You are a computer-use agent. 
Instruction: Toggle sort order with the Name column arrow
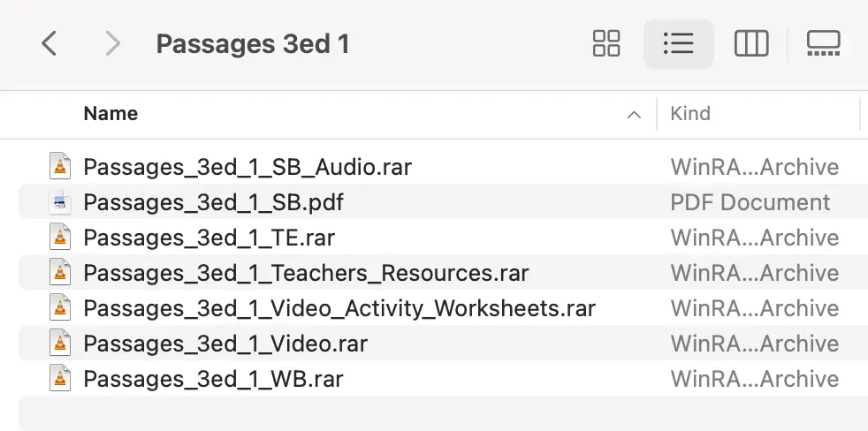pos(634,115)
